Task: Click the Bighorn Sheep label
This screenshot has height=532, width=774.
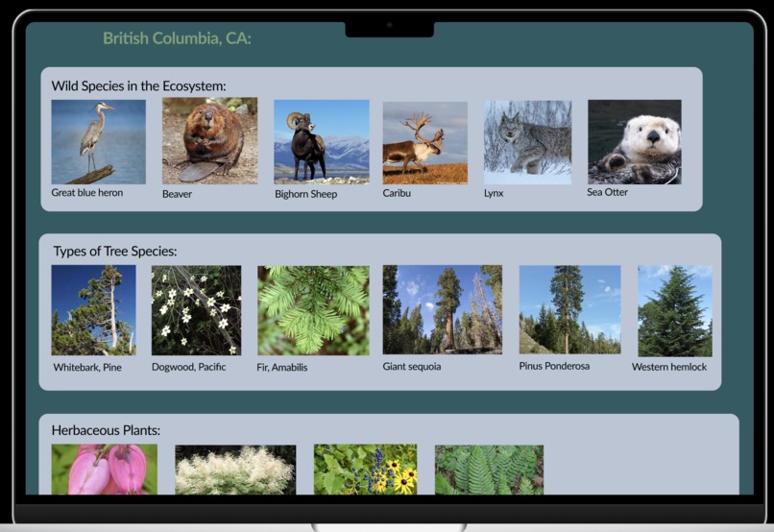Action: pos(306,194)
